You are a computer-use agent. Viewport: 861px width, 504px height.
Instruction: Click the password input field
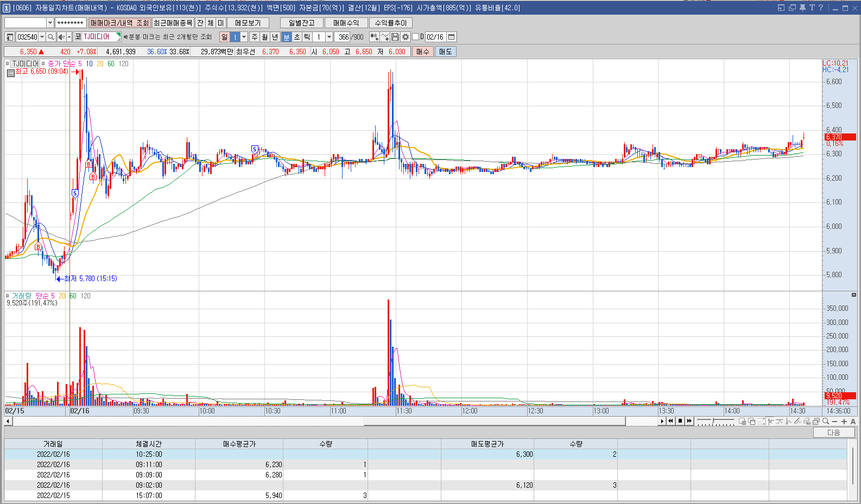tap(71, 23)
